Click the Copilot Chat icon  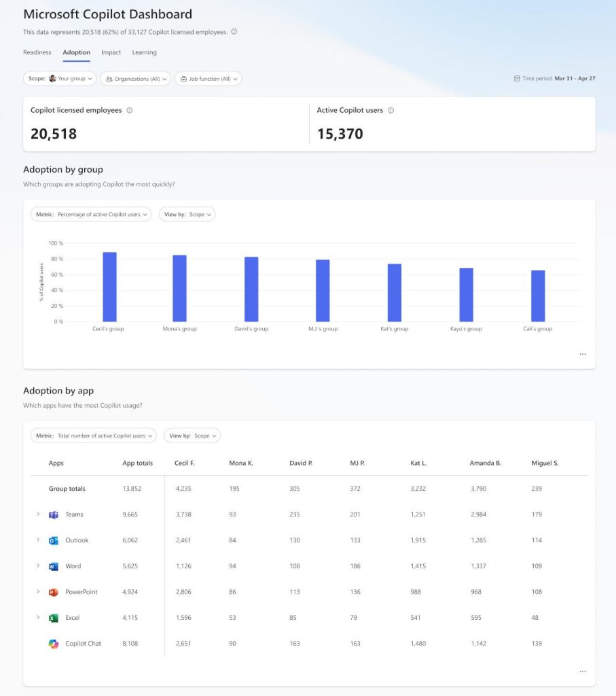(54, 644)
